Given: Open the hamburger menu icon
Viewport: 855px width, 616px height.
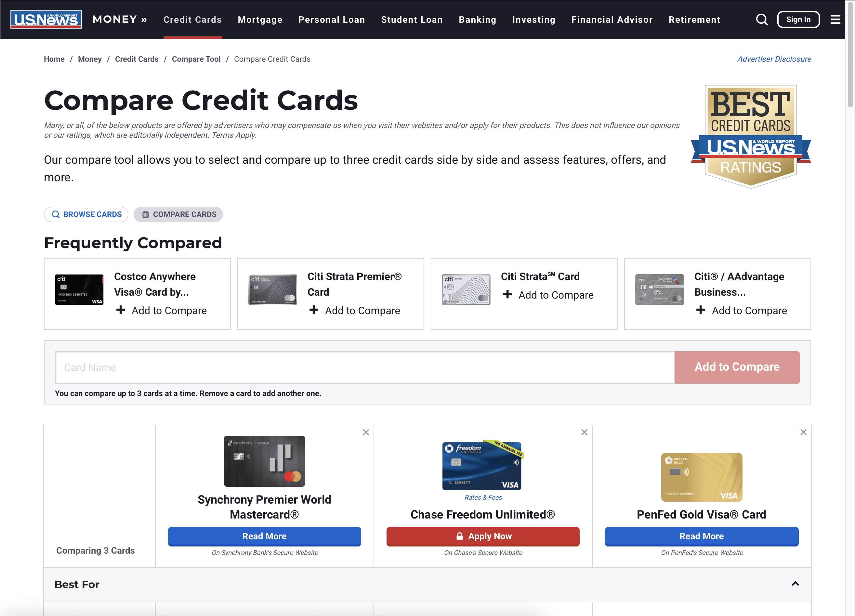Looking at the screenshot, I should (x=835, y=19).
